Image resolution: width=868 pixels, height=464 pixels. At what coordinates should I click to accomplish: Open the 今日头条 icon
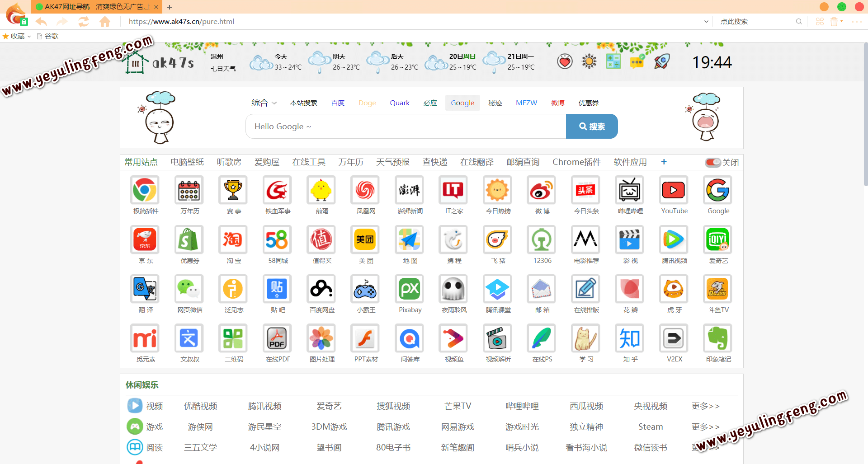pyautogui.click(x=585, y=190)
